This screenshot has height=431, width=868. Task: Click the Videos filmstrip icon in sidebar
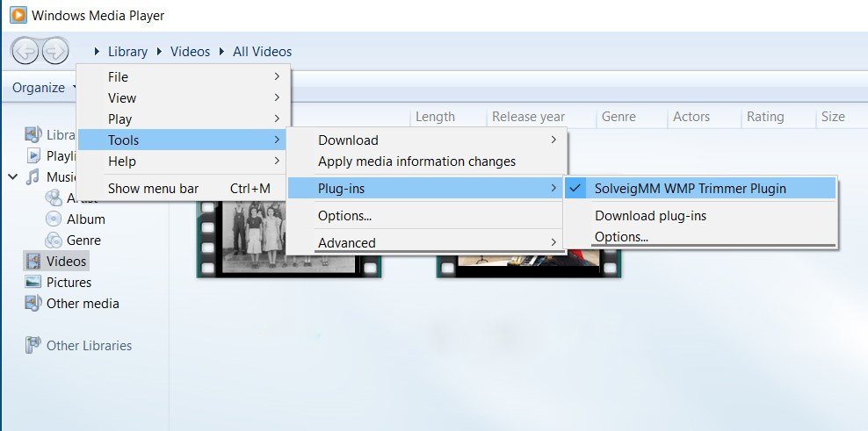(33, 261)
